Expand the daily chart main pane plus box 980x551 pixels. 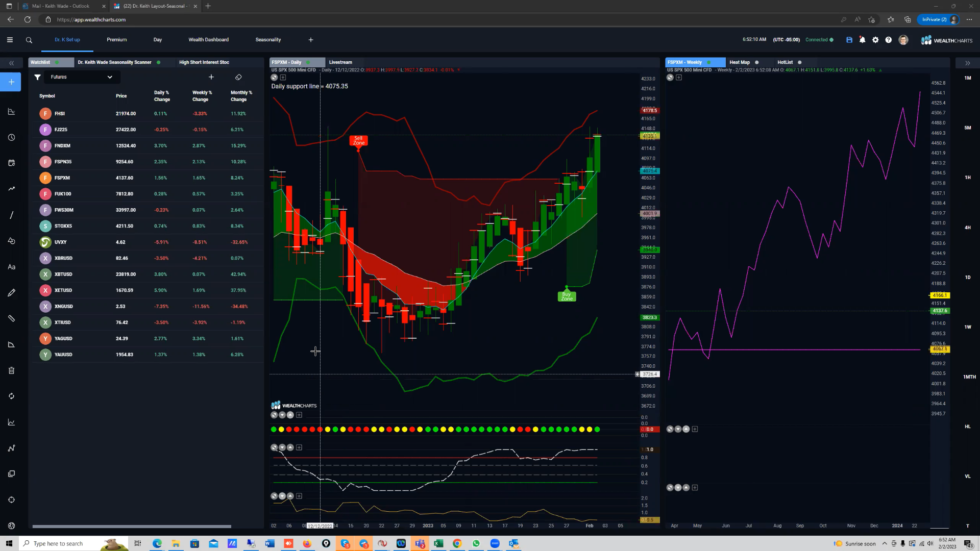point(283,78)
